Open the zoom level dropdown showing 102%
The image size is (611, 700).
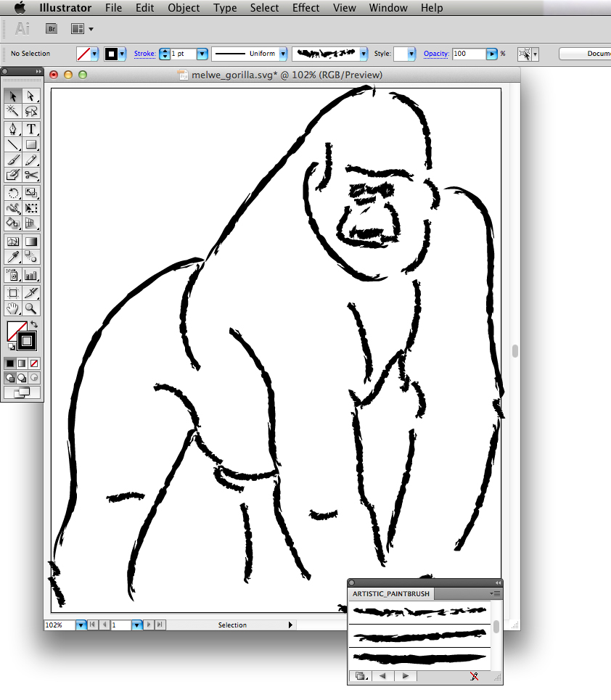tap(80, 625)
